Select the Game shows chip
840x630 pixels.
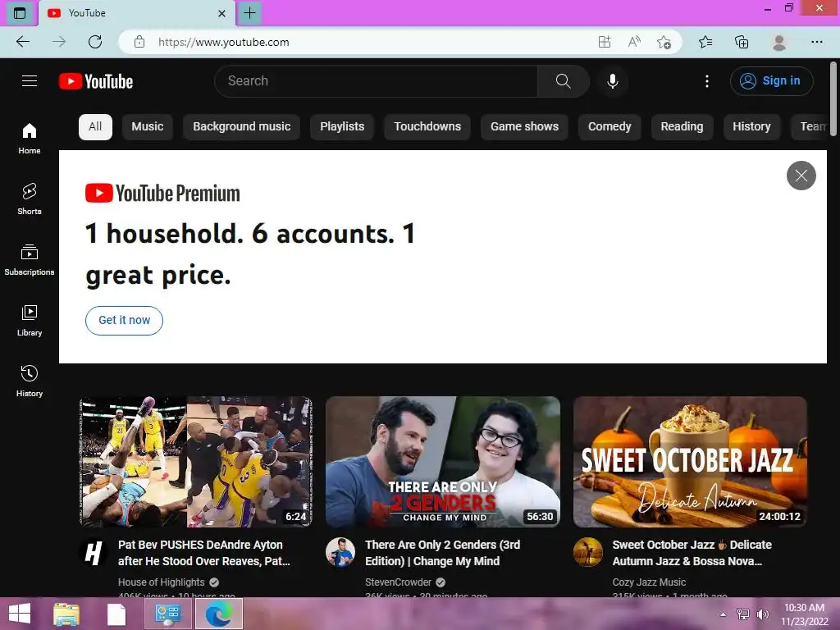pos(524,126)
